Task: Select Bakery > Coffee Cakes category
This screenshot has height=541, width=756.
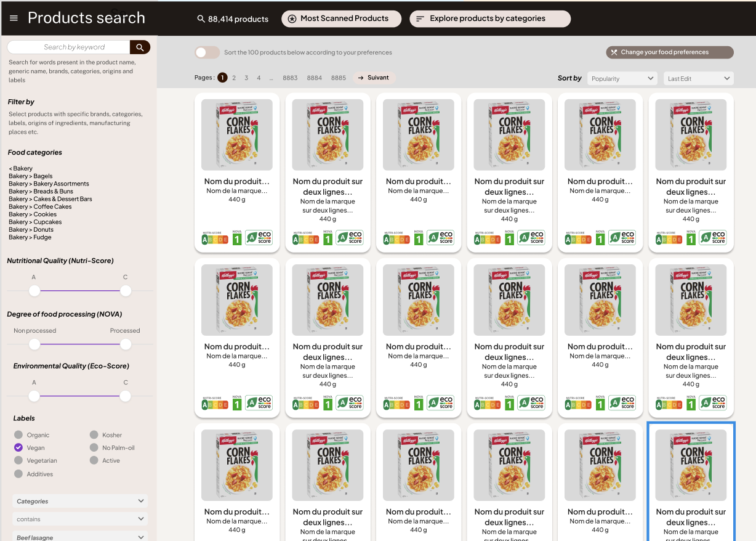Action: coord(40,207)
